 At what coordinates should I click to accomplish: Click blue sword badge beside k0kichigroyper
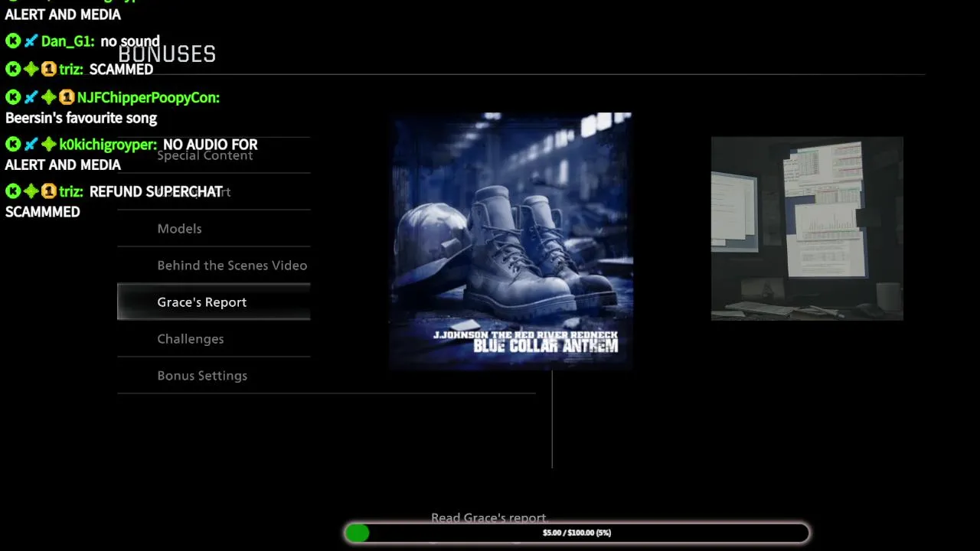tap(31, 145)
